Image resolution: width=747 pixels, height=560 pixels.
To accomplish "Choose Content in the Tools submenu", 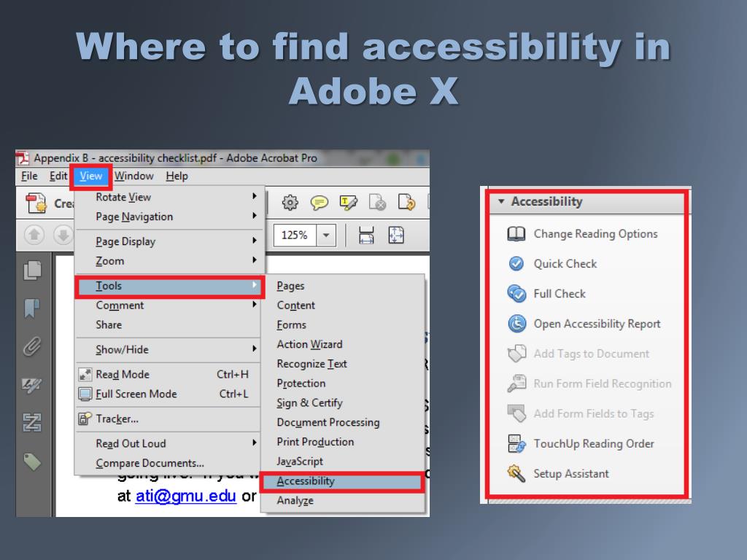I will 296,306.
